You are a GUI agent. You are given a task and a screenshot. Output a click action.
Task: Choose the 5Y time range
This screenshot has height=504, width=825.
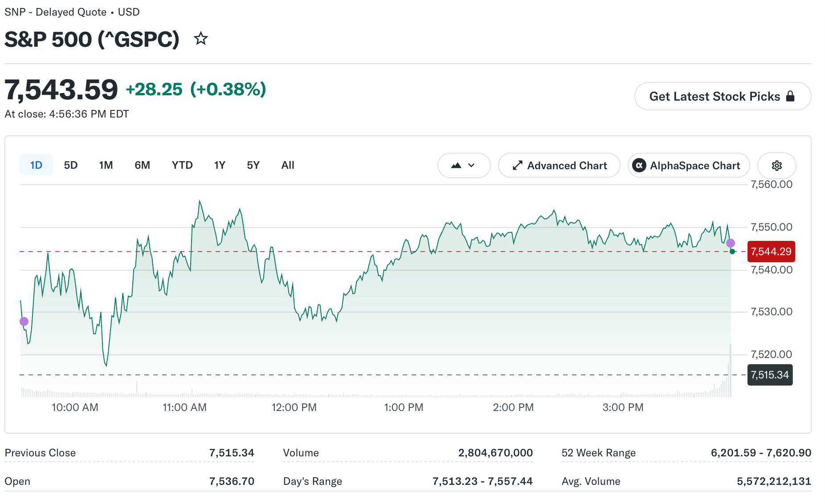tap(253, 165)
